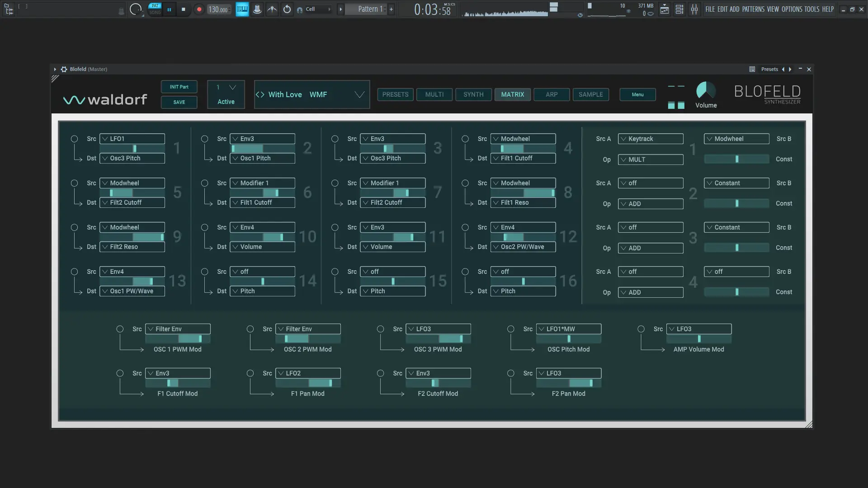868x488 pixels.
Task: Adjust the Volume knob
Action: pyautogui.click(x=705, y=90)
